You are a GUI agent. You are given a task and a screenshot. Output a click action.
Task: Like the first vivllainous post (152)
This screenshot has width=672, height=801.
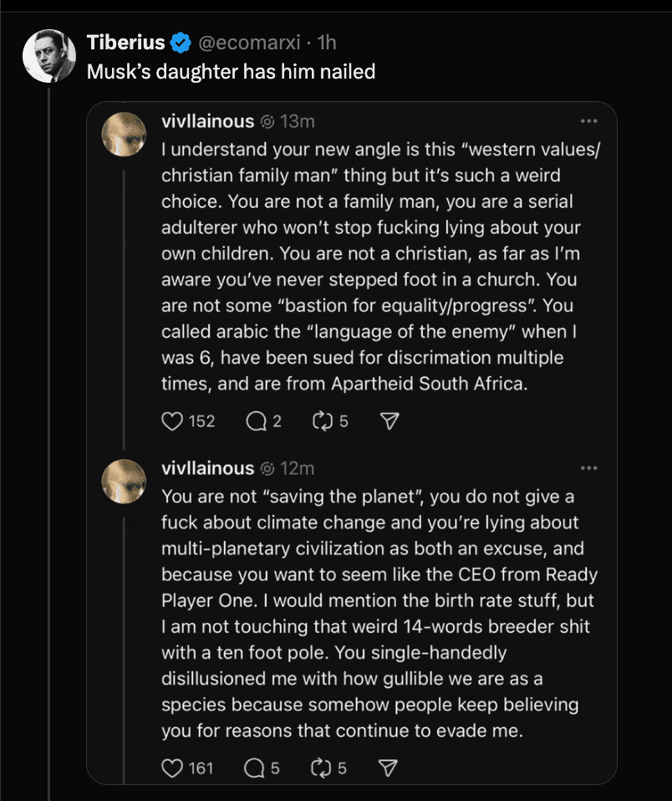(x=172, y=421)
